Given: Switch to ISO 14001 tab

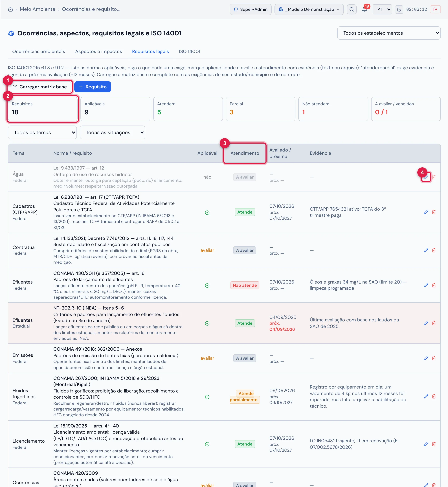Looking at the screenshot, I should (x=190, y=51).
